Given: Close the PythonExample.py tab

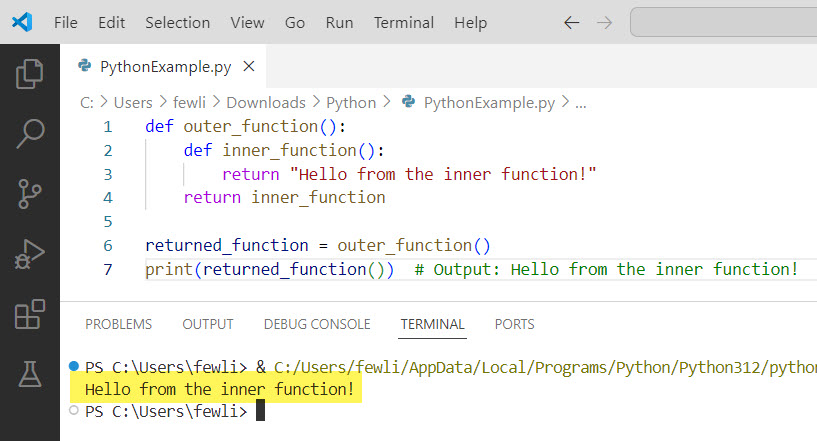Looking at the screenshot, I should [x=249, y=66].
